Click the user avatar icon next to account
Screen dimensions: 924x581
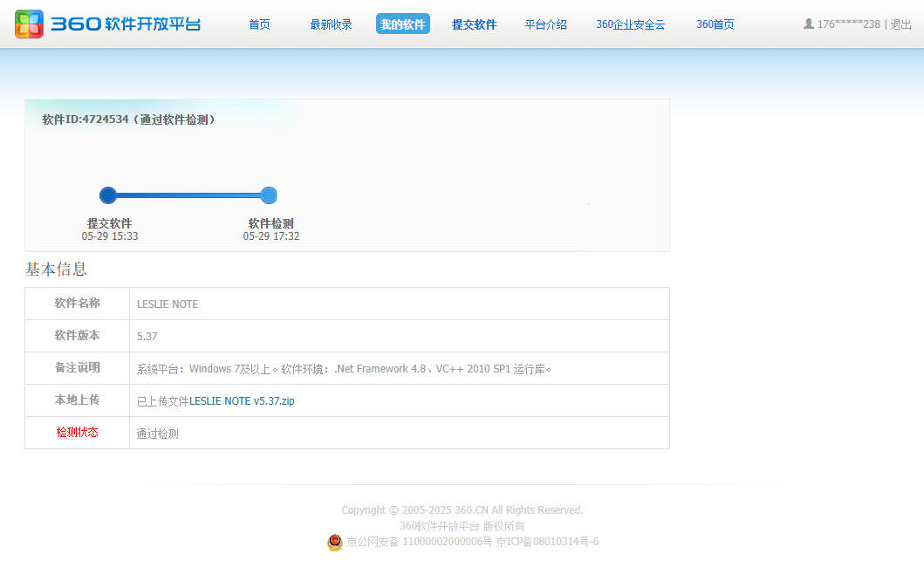click(x=809, y=24)
